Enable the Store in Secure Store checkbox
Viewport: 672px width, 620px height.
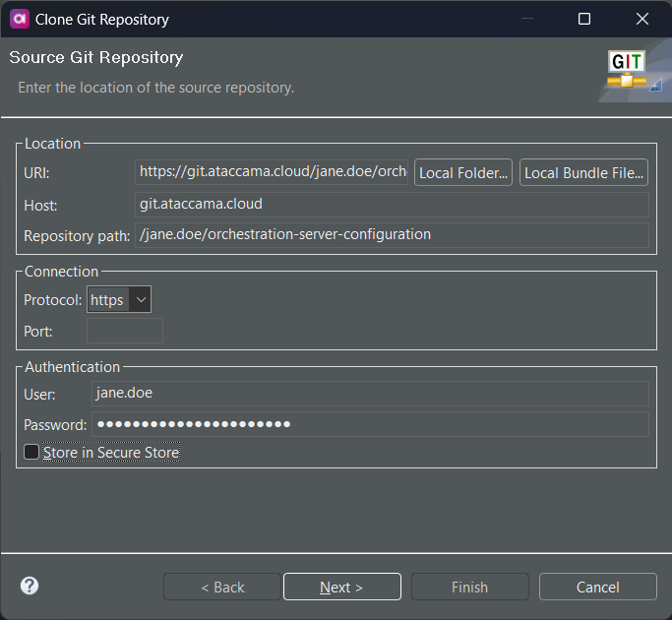point(32,453)
